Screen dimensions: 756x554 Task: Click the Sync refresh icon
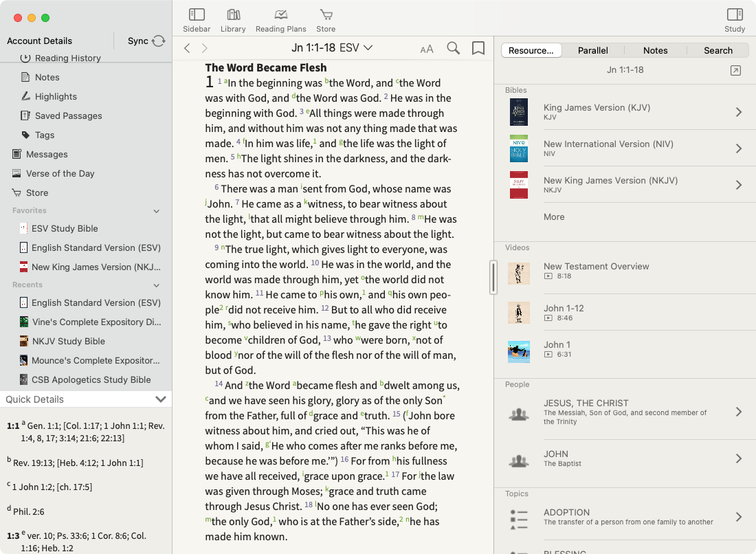point(158,41)
